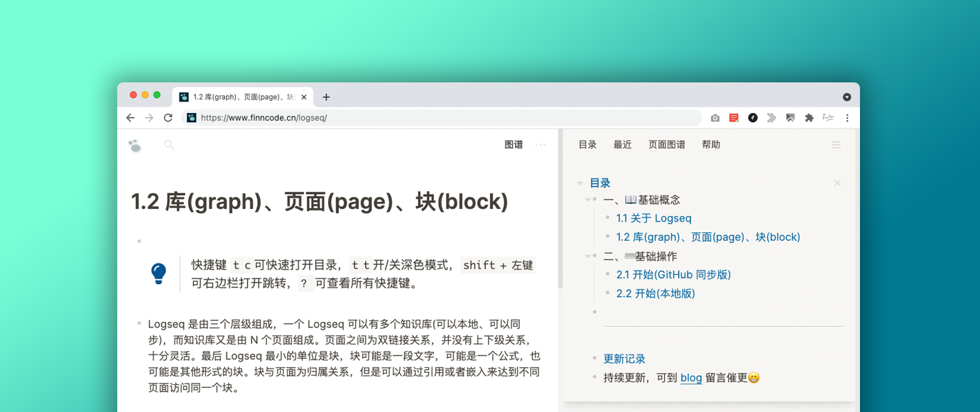Open search with the magnifier icon
Screen dimensions: 980x412
click(169, 144)
